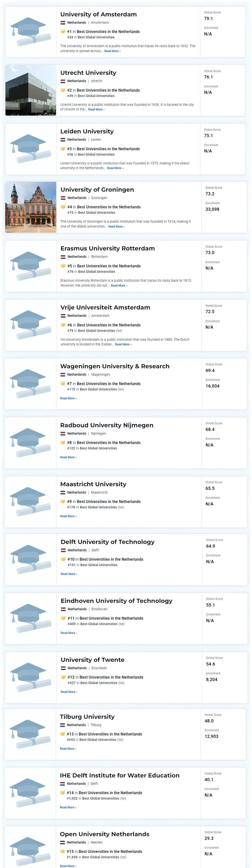Open the Eindhoven University of Technology heading

coord(116,601)
